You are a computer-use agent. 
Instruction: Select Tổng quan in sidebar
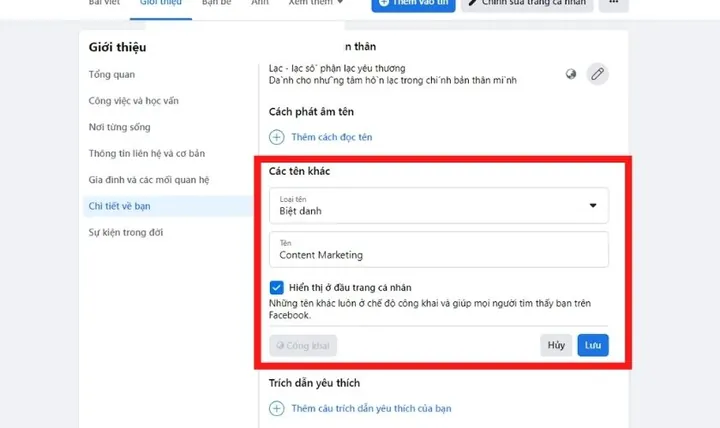112,74
